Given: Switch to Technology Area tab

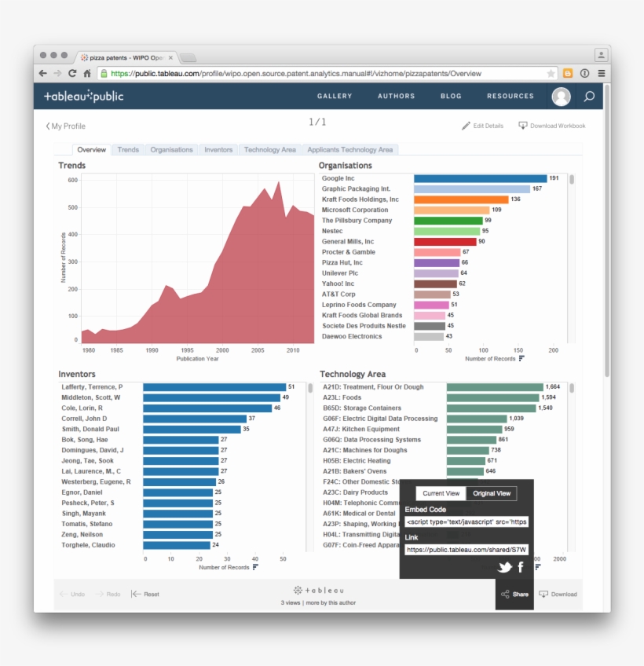Looking at the screenshot, I should pos(269,149).
